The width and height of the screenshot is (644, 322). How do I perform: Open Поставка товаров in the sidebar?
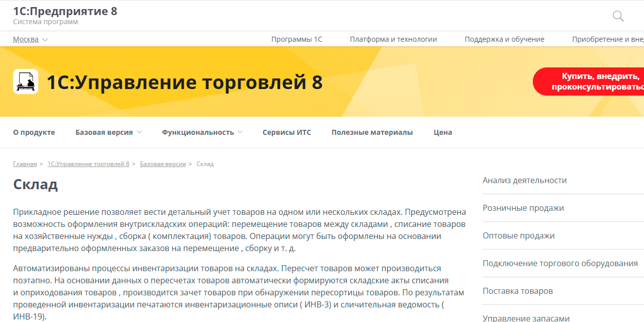pos(518,291)
